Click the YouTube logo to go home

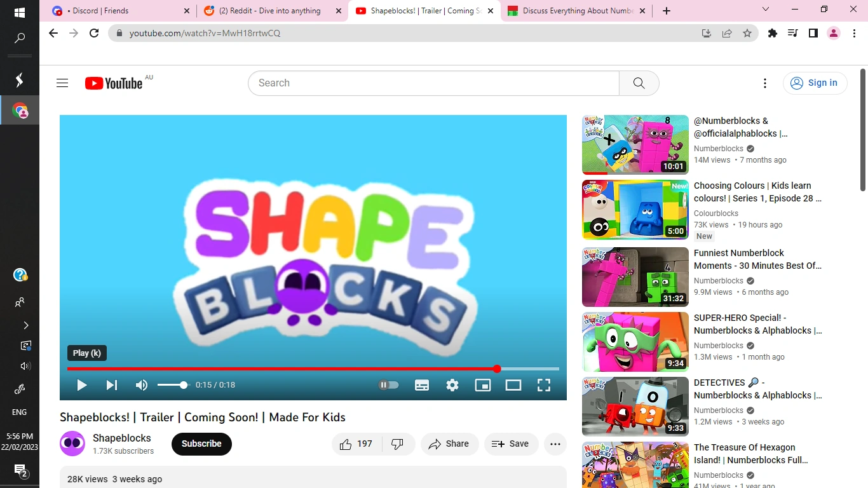(113, 83)
